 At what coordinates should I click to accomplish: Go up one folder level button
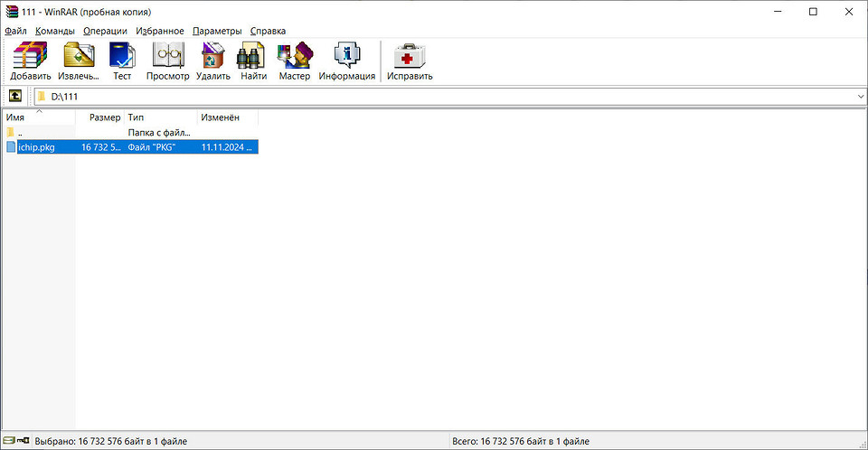pos(15,97)
